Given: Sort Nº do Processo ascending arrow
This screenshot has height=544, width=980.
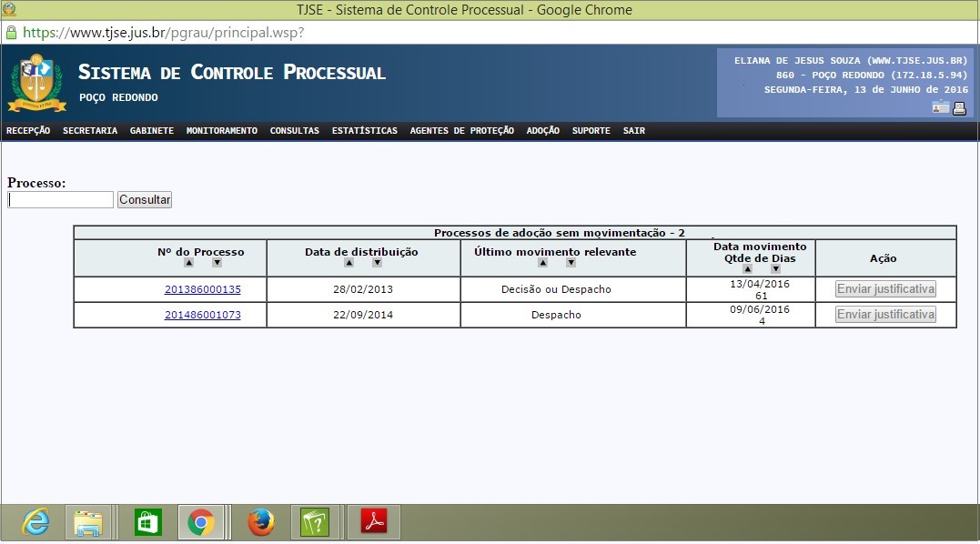Looking at the screenshot, I should pyautogui.click(x=188, y=263).
